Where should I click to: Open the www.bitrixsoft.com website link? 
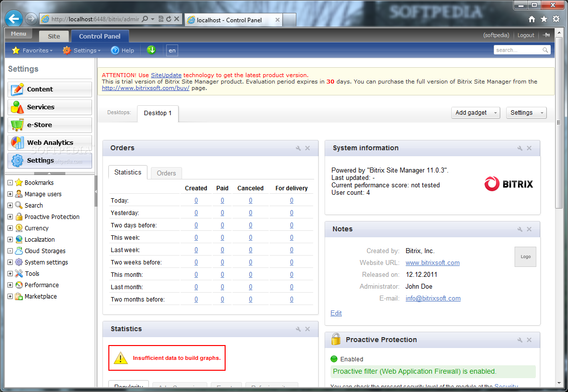click(x=432, y=263)
